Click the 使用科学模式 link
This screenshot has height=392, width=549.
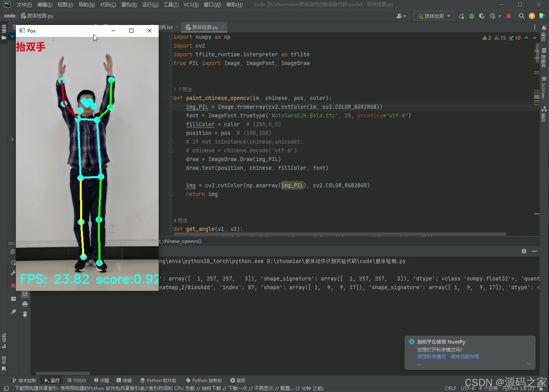431,357
